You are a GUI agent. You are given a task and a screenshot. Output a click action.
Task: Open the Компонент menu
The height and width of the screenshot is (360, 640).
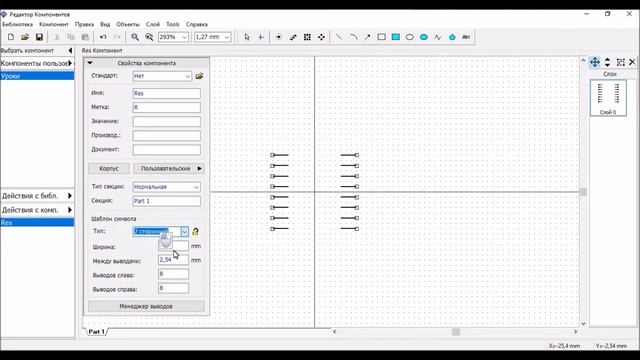pos(54,24)
